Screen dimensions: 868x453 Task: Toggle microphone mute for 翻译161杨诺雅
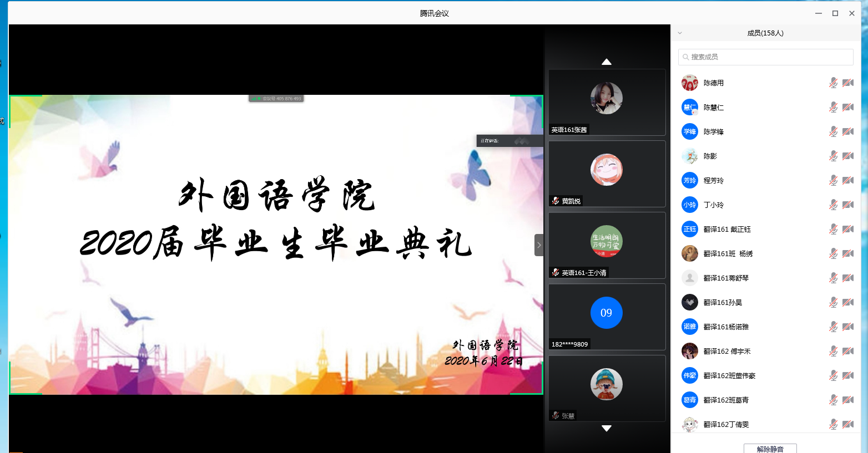tap(833, 327)
